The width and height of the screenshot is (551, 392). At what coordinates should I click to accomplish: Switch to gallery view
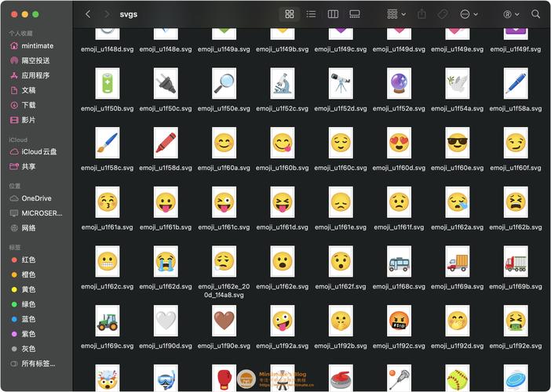pyautogui.click(x=355, y=14)
